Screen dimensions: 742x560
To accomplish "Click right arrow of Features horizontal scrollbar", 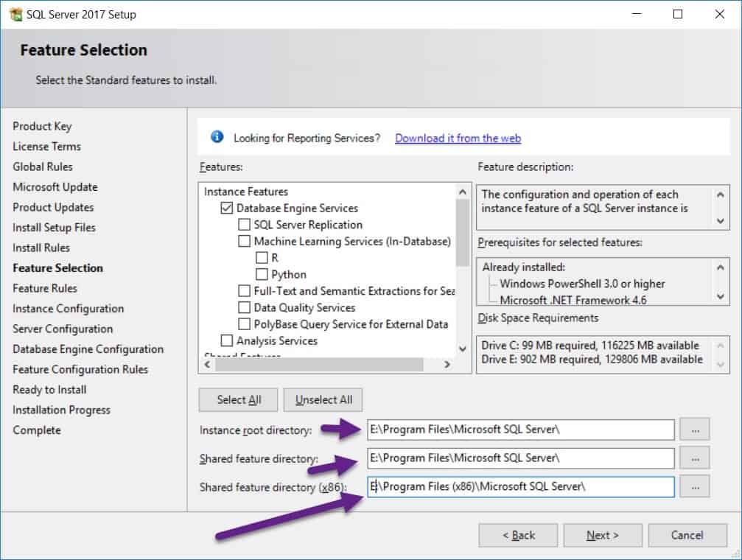I will pyautogui.click(x=447, y=365).
